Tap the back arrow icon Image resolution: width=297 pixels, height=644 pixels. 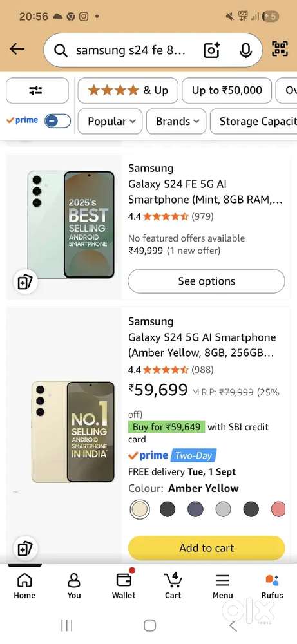17,49
